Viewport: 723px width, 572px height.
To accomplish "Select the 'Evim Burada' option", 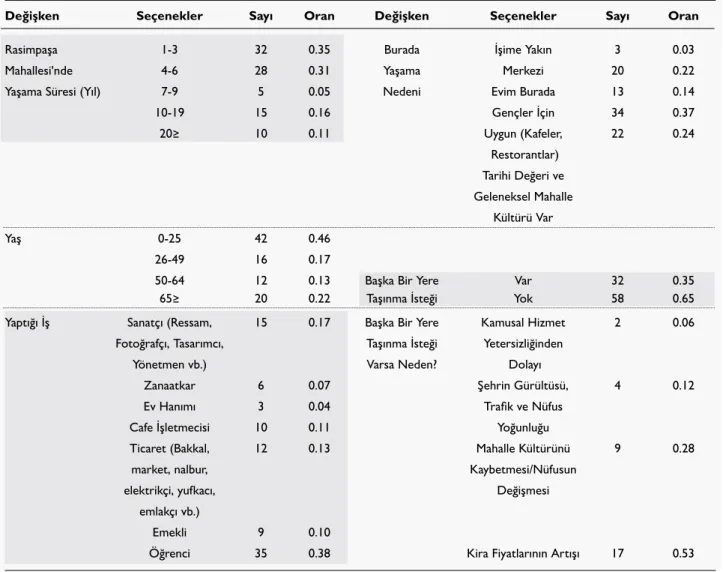I will [523, 92].
